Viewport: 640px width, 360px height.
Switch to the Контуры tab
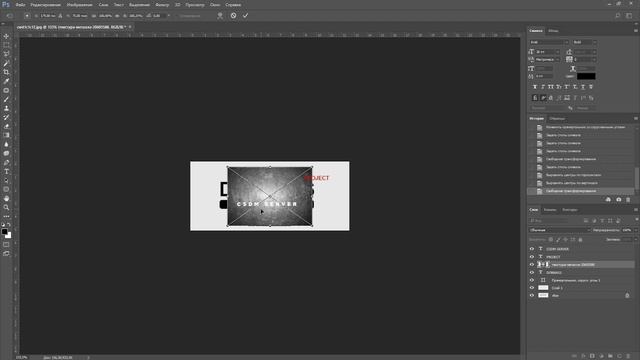tap(570, 210)
